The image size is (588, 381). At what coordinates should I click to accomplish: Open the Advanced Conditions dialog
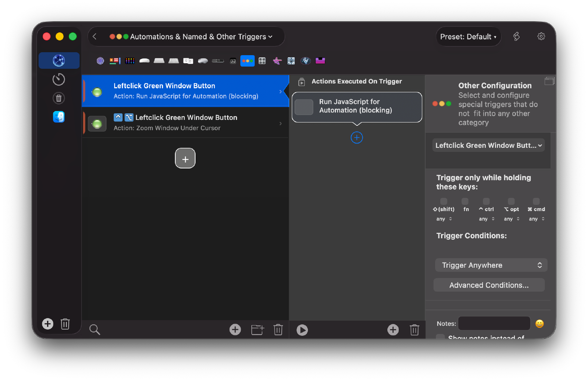click(489, 285)
